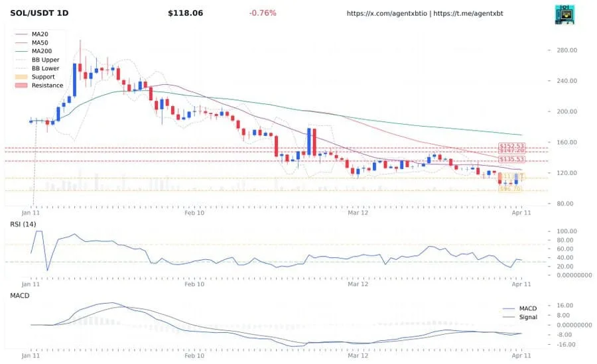Click the 60.00 label on RSI axis
The height and width of the screenshot is (364, 597).
tap(564, 249)
